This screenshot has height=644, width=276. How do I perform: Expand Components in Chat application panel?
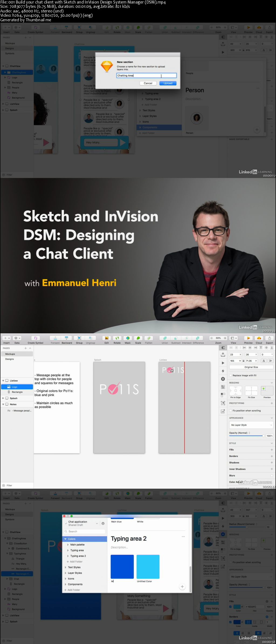[x=65, y=584]
